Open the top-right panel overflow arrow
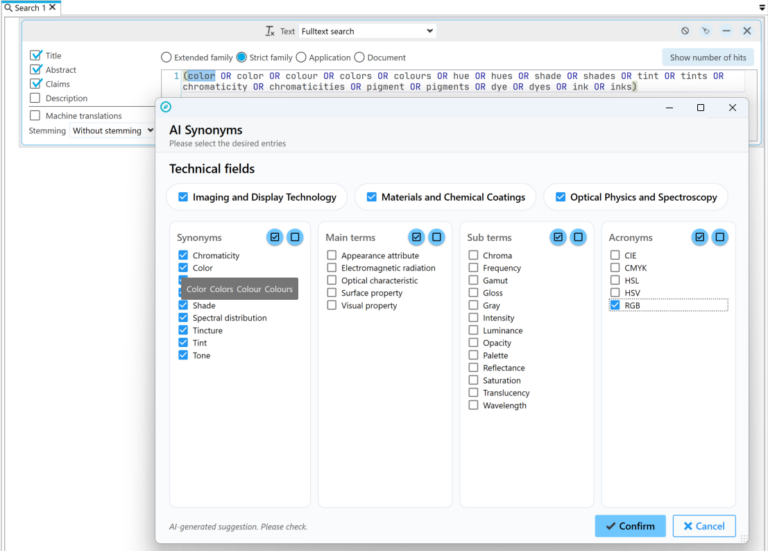The image size is (768, 551). coord(761,7)
